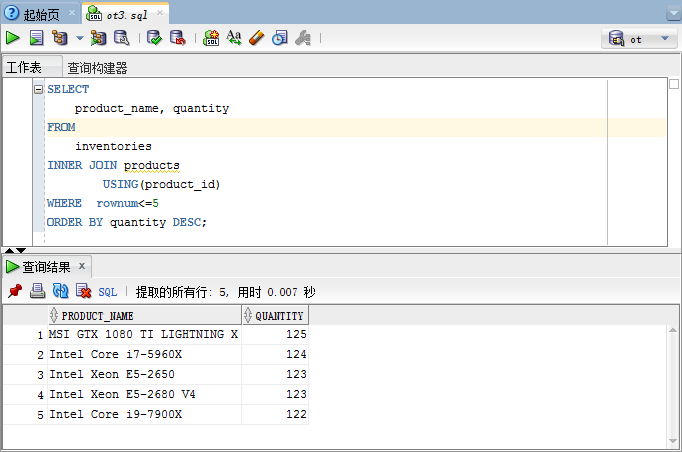
Task: Click the Delete row icon in results toolbar
Action: pos(84,291)
